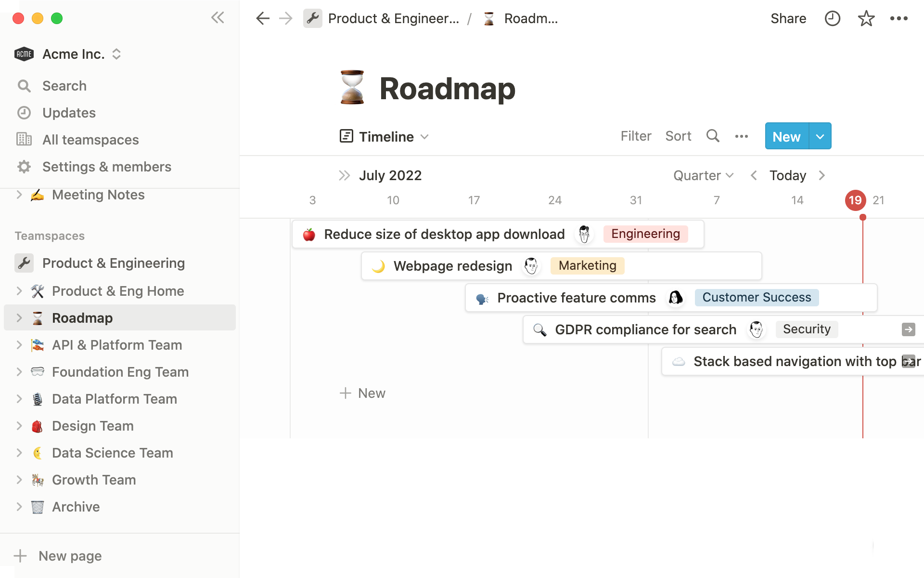The height and width of the screenshot is (578, 924).
Task: Click the history/clock icon in title bar
Action: (x=833, y=19)
